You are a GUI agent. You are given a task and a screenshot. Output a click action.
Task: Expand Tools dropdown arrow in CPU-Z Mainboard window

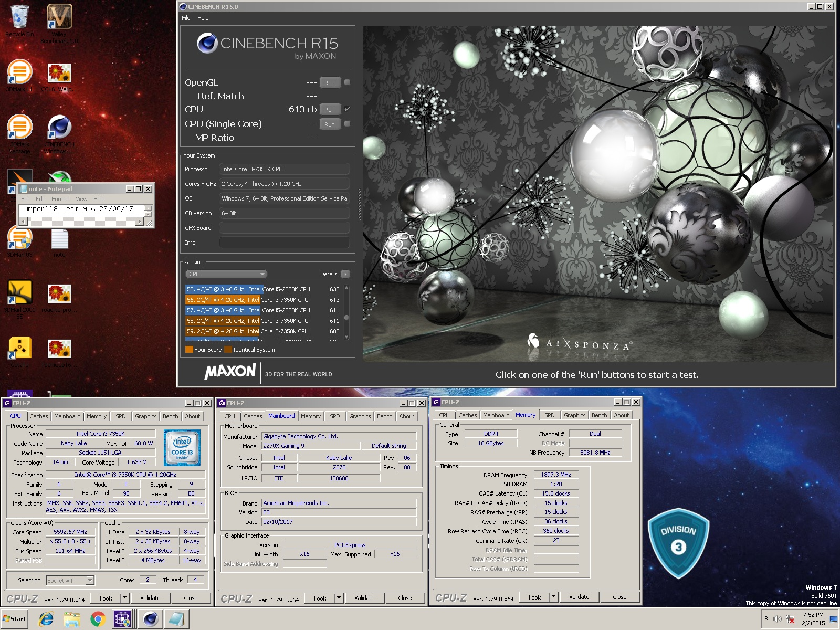339,598
